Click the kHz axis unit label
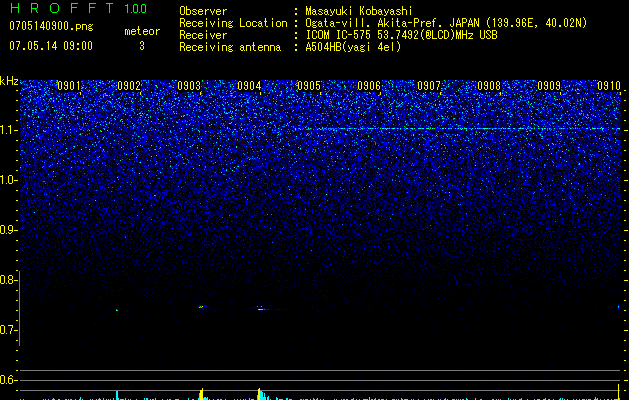This screenshot has height=400, width=629. (9, 81)
